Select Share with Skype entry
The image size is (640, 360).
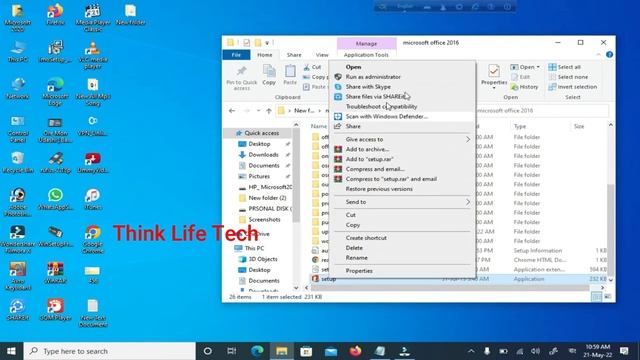pyautogui.click(x=368, y=87)
